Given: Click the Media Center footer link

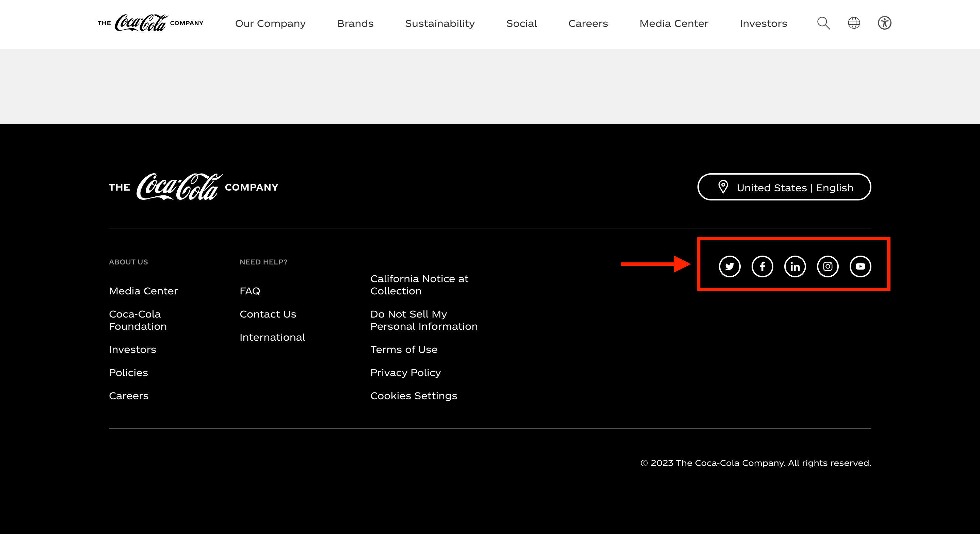Looking at the screenshot, I should (x=143, y=290).
